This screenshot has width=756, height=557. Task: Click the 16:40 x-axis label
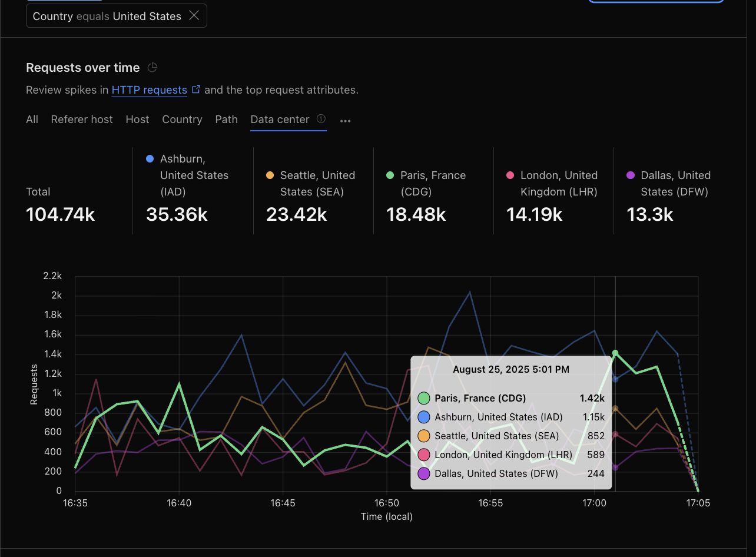[x=179, y=503]
